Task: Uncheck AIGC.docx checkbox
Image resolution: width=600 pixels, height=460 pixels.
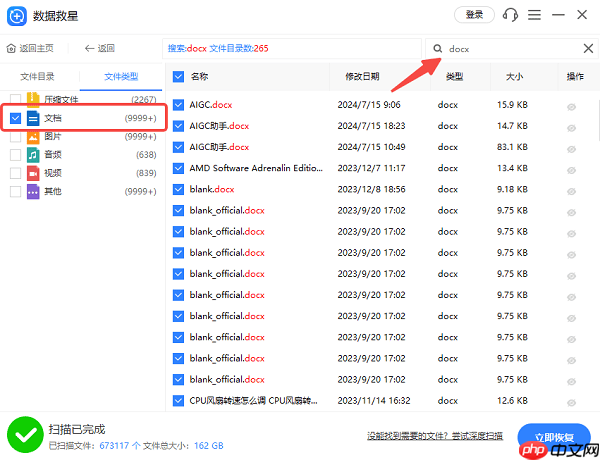Action: pyautogui.click(x=178, y=105)
